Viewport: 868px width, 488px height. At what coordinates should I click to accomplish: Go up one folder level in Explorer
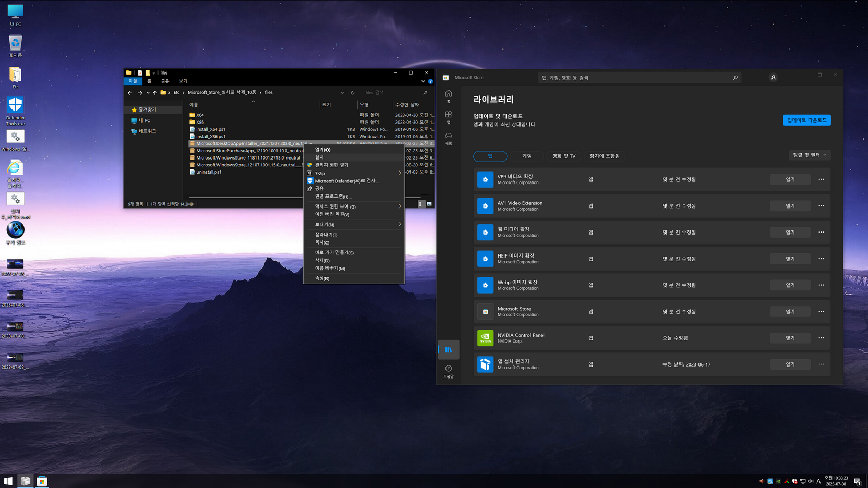pos(155,93)
